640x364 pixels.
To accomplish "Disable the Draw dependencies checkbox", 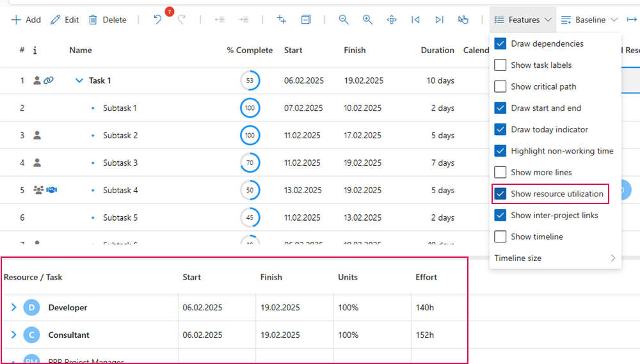I will 500,44.
